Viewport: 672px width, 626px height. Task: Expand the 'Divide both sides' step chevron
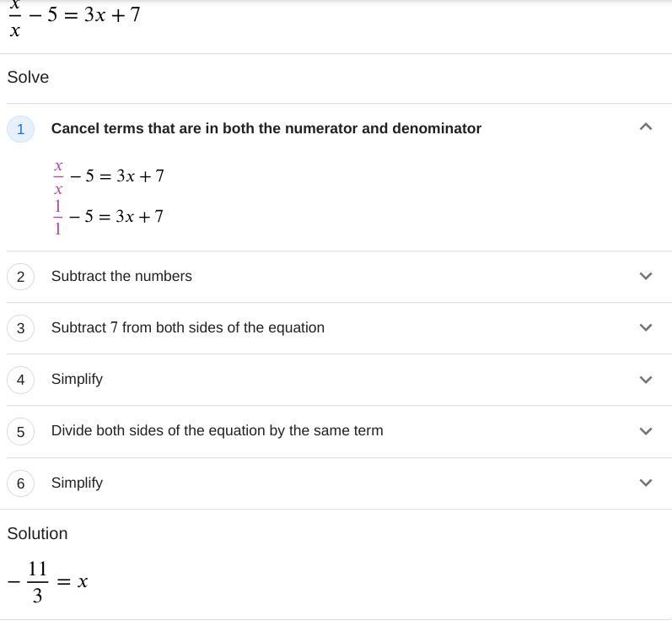(646, 431)
